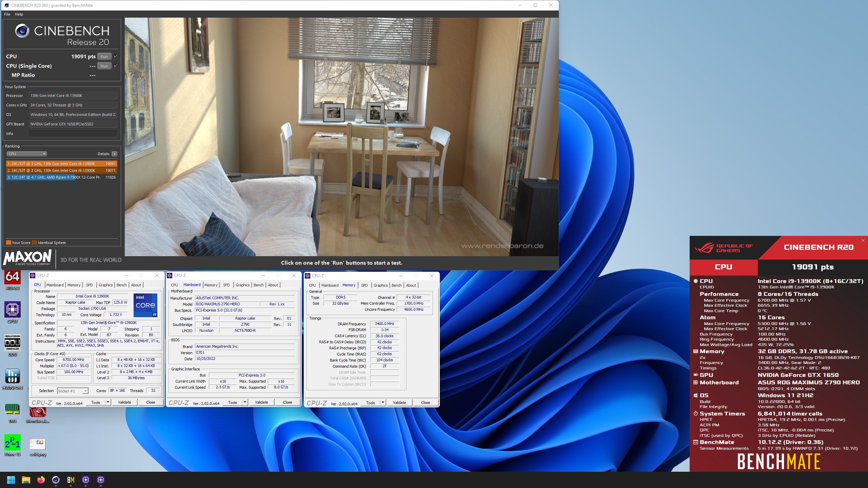This screenshot has height=488, width=868.
Task: Click Core Speed value 6700.00 MHz
Action: click(74, 360)
